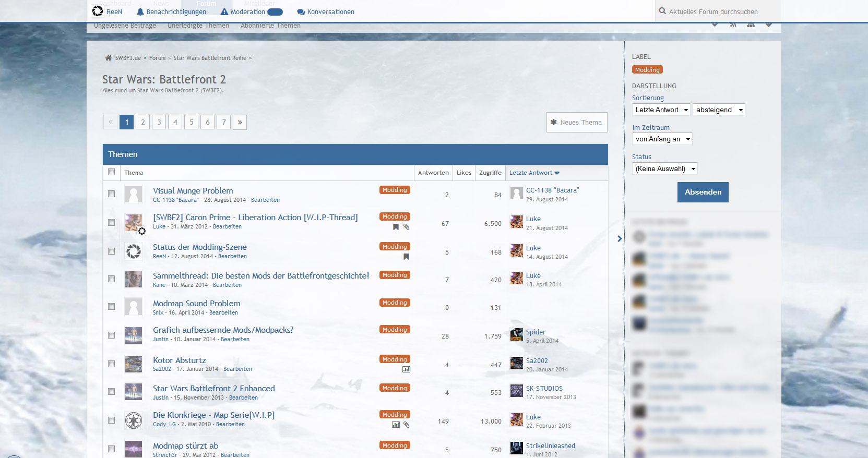Sort by the Antworten column
This screenshot has width=868, height=458.
[433, 173]
